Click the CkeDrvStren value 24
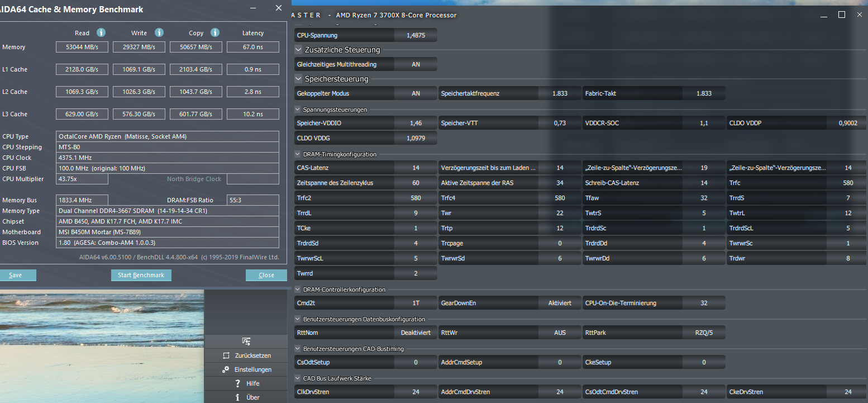The height and width of the screenshot is (403, 868). click(x=848, y=392)
